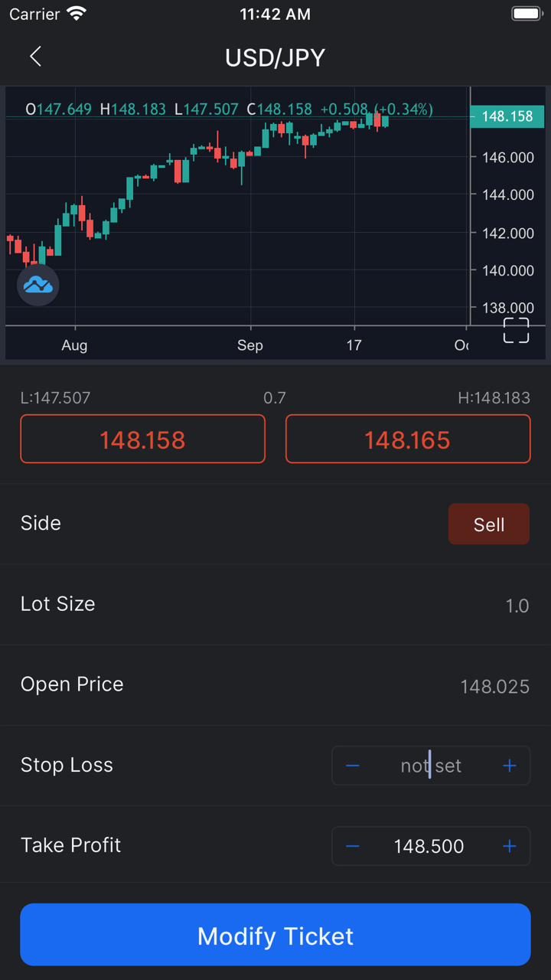Tap the battery icon in status bar
The height and width of the screenshot is (980, 551).
point(526,14)
